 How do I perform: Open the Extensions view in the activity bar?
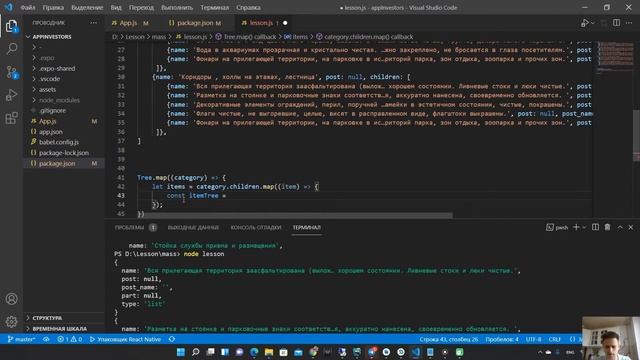[11, 118]
